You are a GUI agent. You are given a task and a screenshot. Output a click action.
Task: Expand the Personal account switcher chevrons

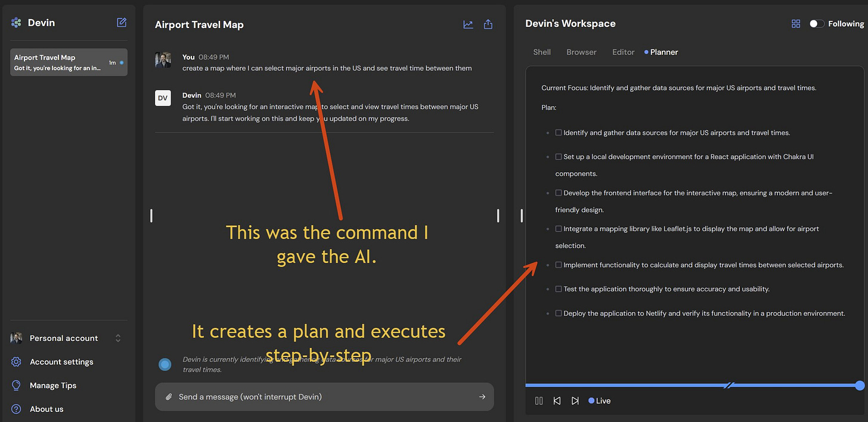coord(118,338)
